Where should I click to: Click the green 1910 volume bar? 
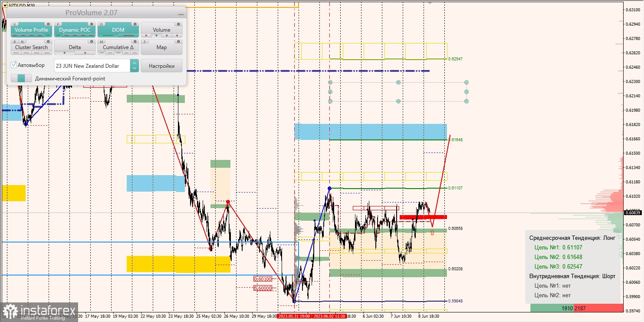click(x=552, y=308)
